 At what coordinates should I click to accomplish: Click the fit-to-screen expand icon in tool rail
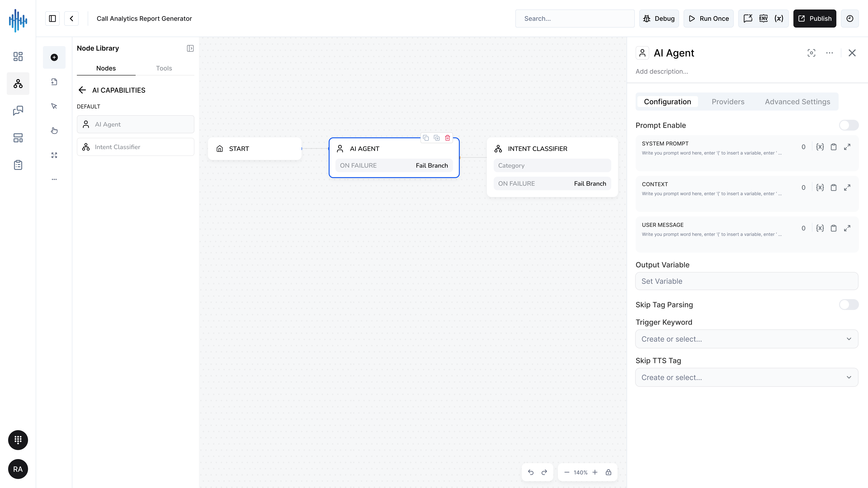tap(54, 155)
